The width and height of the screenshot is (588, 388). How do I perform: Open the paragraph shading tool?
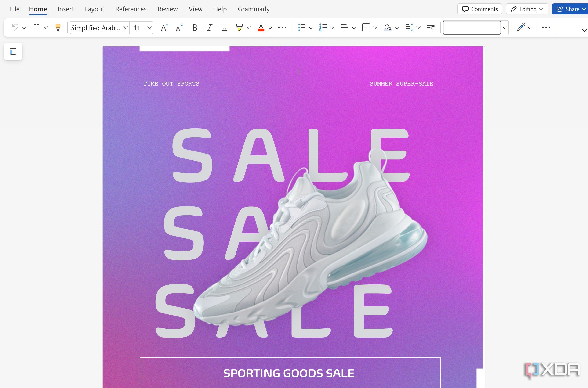pos(388,28)
